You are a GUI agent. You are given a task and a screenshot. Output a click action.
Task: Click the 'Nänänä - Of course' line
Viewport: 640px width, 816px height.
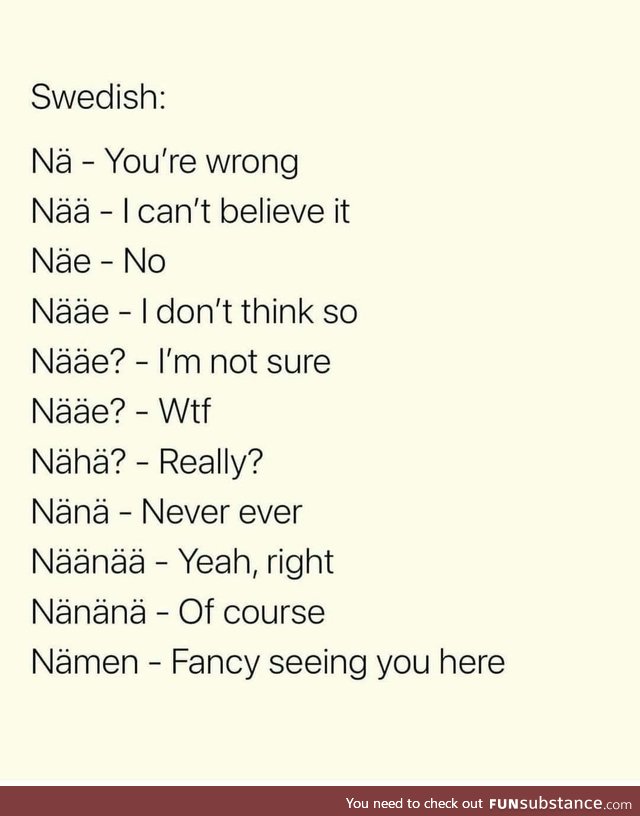pyautogui.click(x=178, y=611)
